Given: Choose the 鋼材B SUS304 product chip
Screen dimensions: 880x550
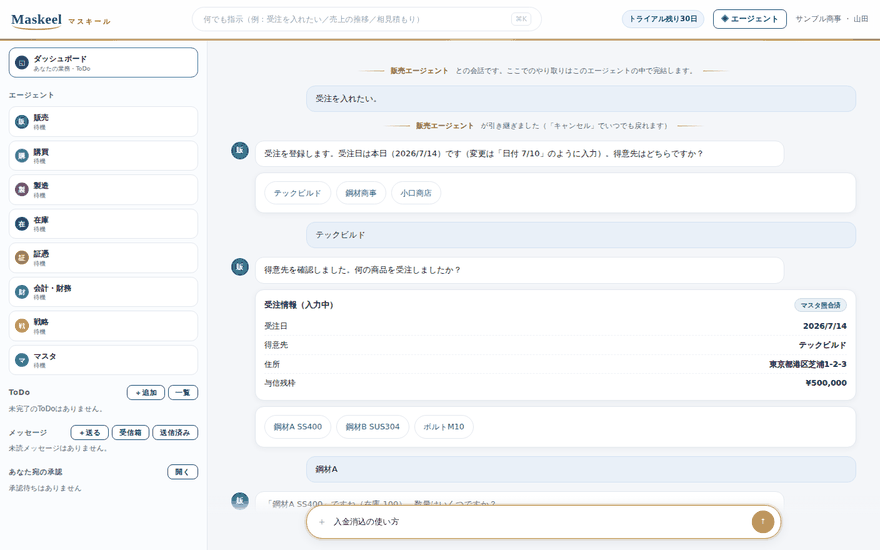Looking at the screenshot, I should pos(373,427).
